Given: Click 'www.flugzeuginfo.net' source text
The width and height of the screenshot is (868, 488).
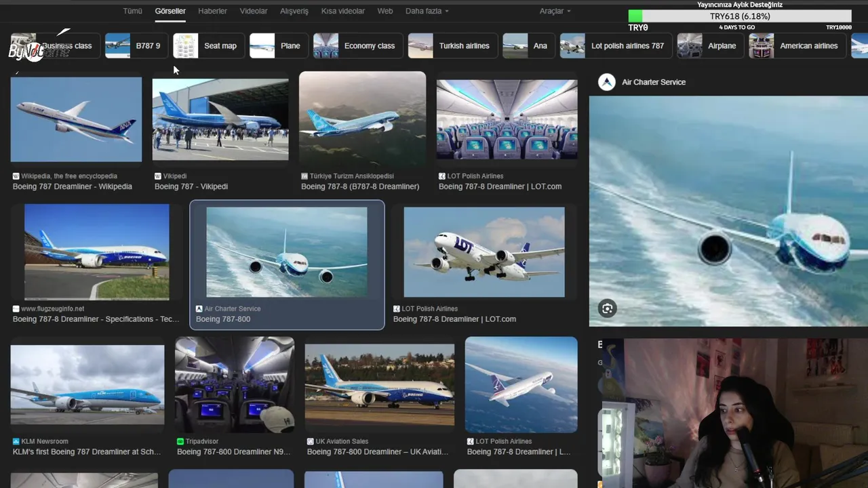Looking at the screenshot, I should tap(53, 309).
